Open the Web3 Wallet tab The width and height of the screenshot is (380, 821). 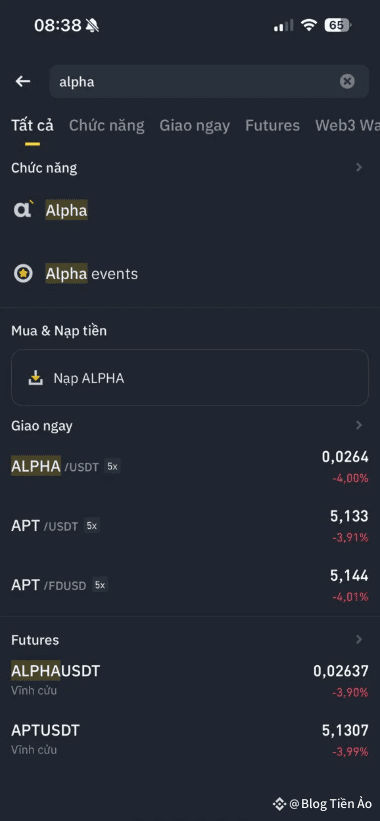point(348,126)
